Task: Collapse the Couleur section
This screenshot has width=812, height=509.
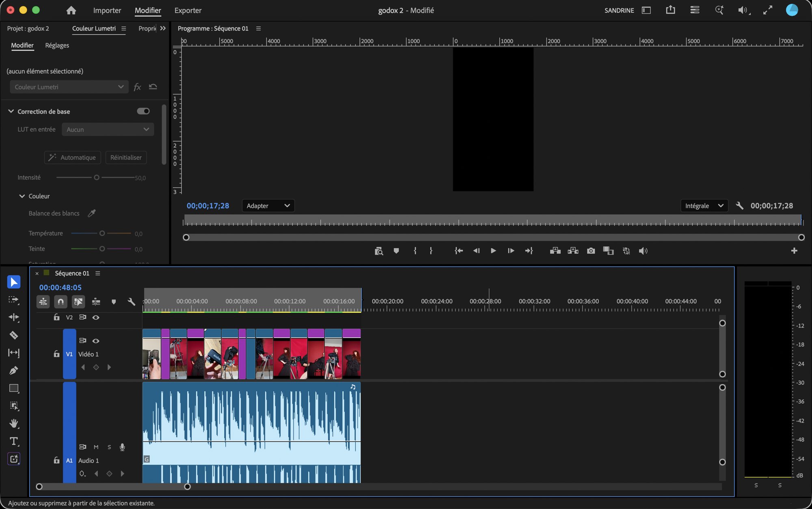Action: 22,196
